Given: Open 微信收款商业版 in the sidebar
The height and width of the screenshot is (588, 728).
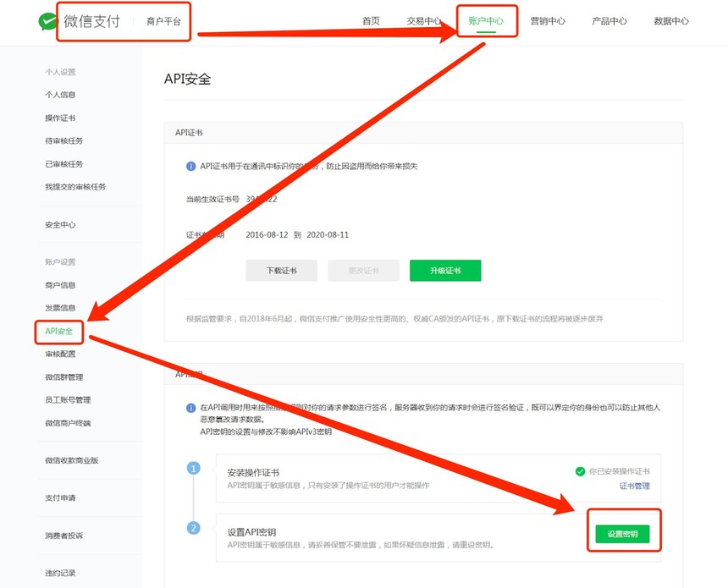Looking at the screenshot, I should point(71,460).
